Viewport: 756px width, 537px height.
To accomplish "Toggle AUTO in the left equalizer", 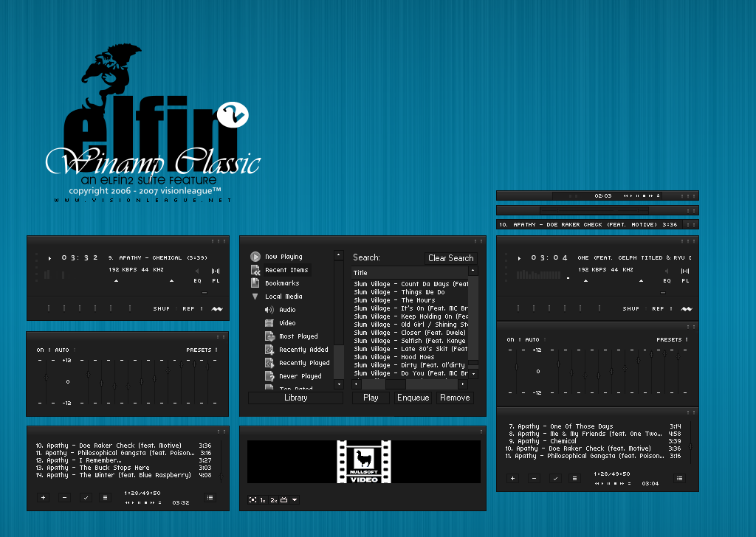I will click(x=62, y=350).
